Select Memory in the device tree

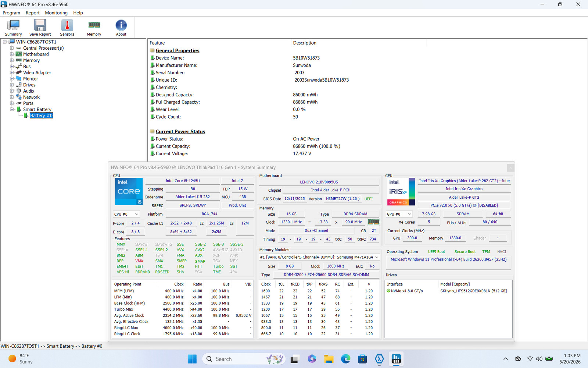tap(31, 60)
